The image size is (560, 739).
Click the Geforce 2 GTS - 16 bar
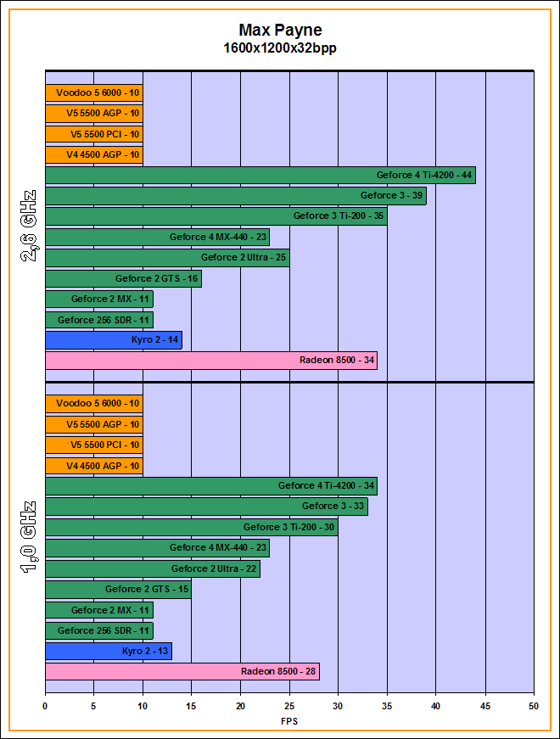pyautogui.click(x=123, y=278)
